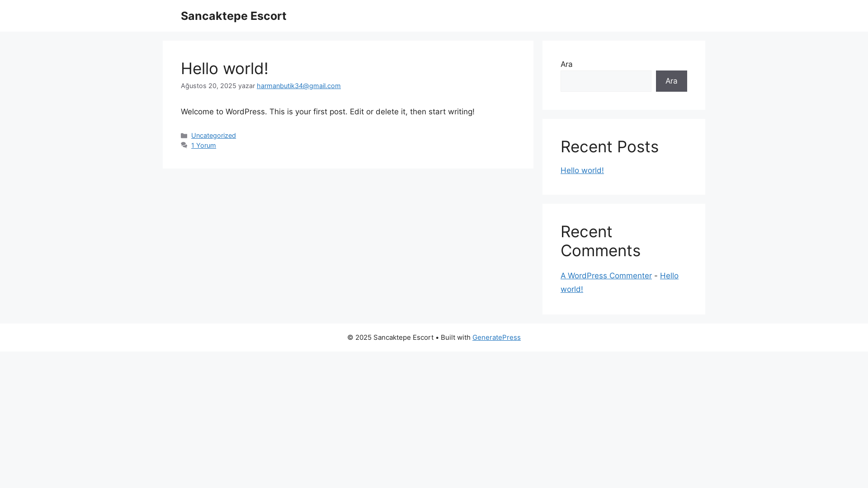Click the Recent Comments heading
Image resolution: width=868 pixels, height=488 pixels.
coord(600,241)
